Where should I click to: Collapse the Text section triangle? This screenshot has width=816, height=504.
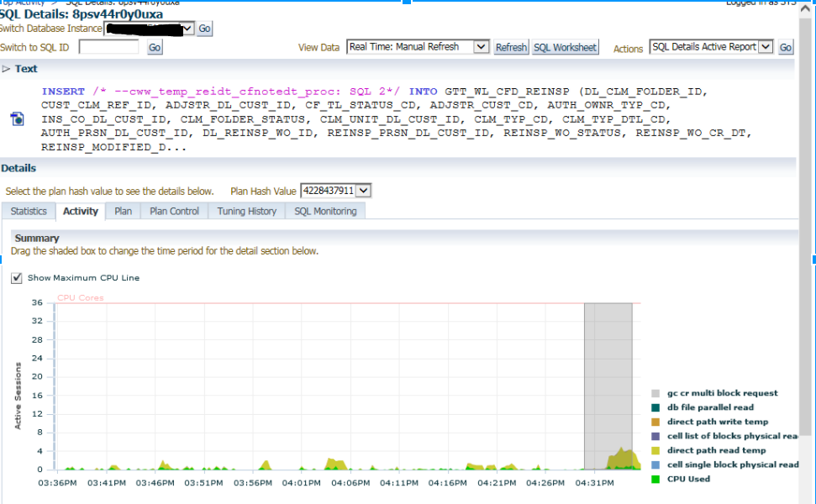tap(6, 69)
